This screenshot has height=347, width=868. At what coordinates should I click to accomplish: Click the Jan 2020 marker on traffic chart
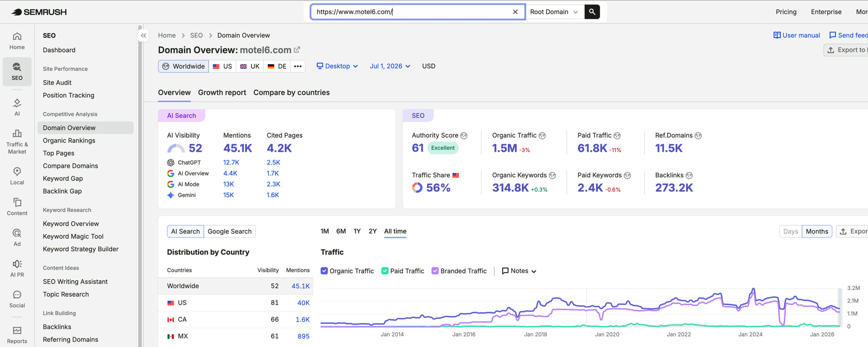607,334
